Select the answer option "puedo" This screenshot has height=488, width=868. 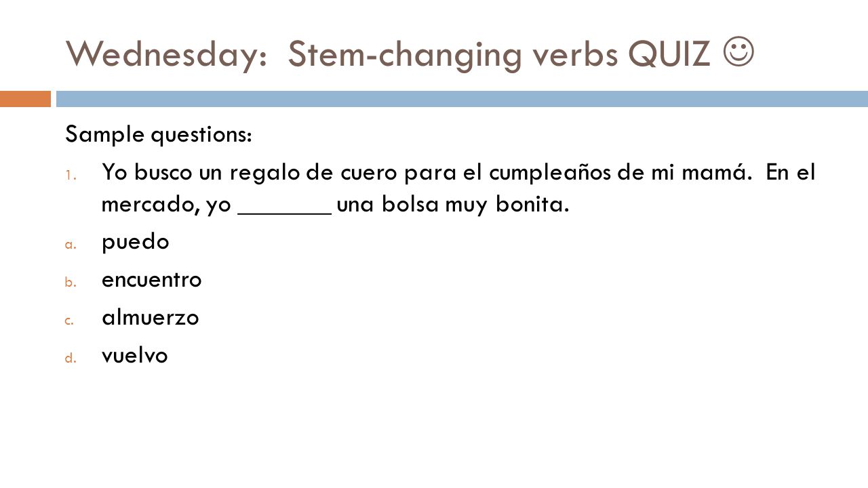pyautogui.click(x=135, y=243)
